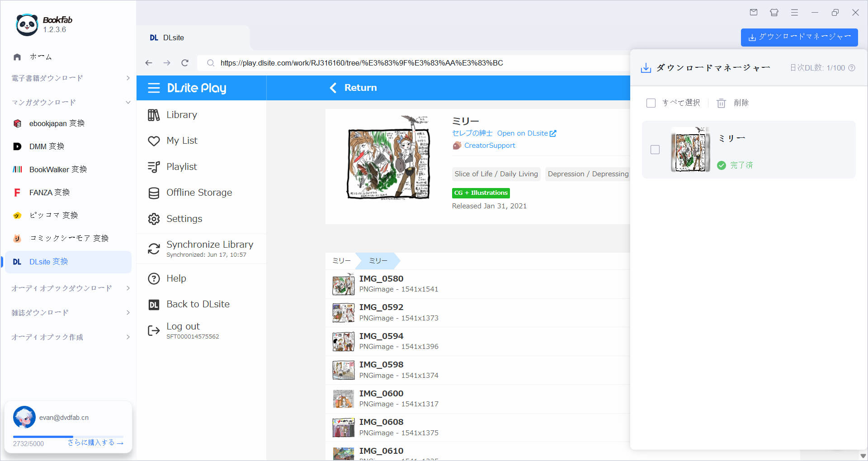Viewport: 868px width, 461px height.
Task: Click the Synchronize Library refresh icon
Action: (154, 249)
